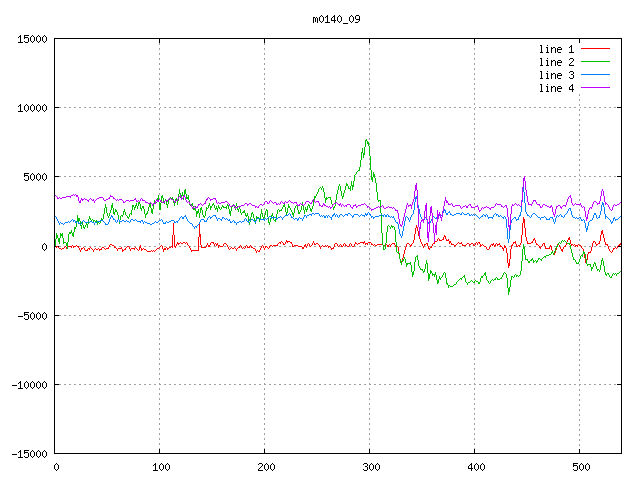Select the 400 x-axis tick label
Screen dimensions: 640x480
[474, 466]
